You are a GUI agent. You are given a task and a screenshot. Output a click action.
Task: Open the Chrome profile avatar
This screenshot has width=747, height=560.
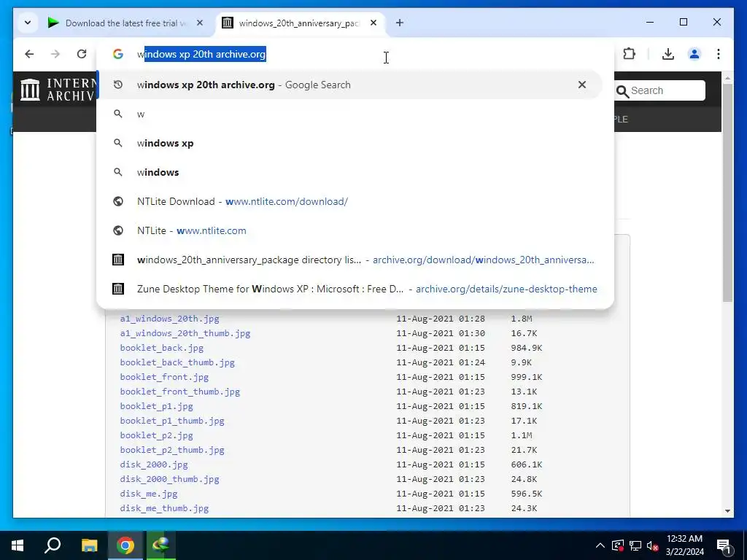click(694, 54)
